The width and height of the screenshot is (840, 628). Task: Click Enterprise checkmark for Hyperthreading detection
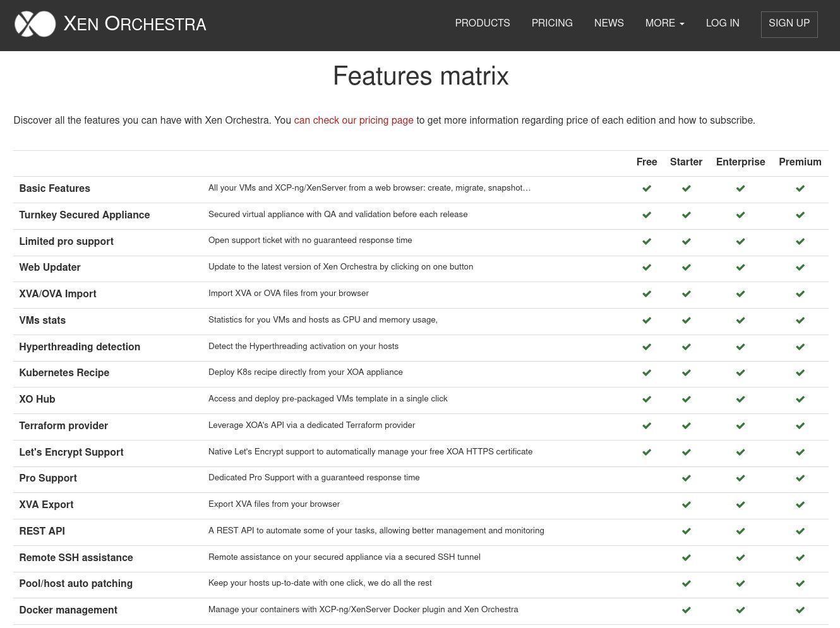point(741,347)
